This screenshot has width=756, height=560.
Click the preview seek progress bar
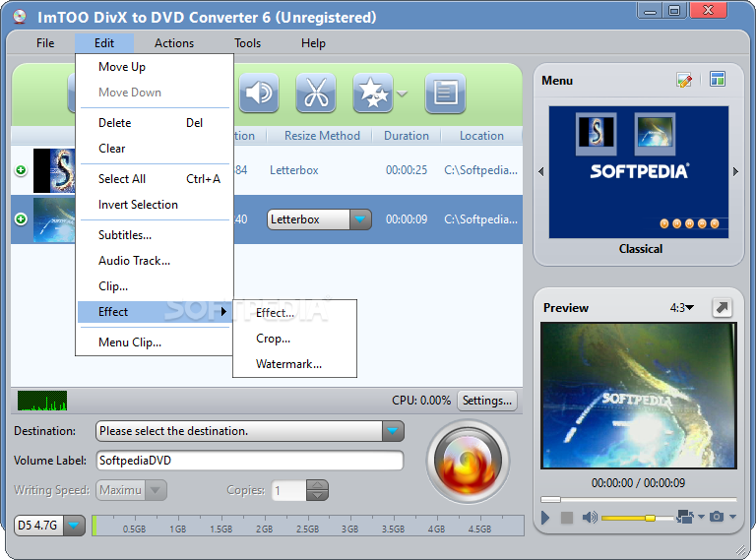coord(638,499)
